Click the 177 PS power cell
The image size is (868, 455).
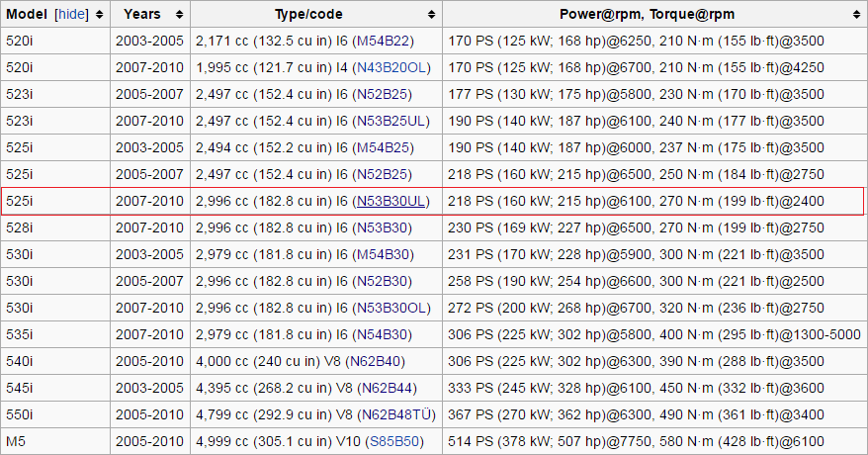point(654,94)
